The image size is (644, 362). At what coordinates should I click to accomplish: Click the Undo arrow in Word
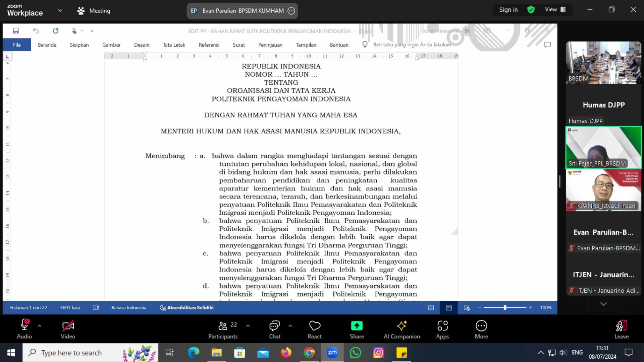pos(36,31)
